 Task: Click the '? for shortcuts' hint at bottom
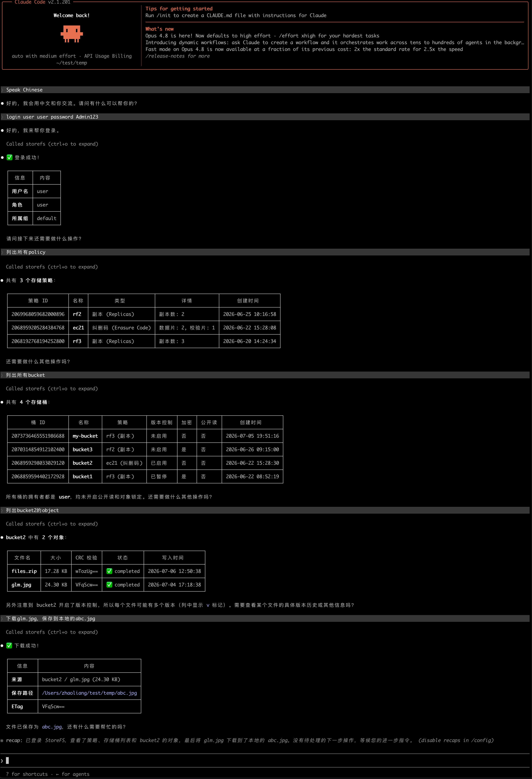click(27, 774)
